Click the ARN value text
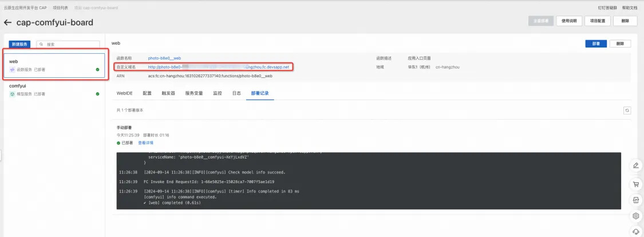644x237 pixels. [x=210, y=76]
